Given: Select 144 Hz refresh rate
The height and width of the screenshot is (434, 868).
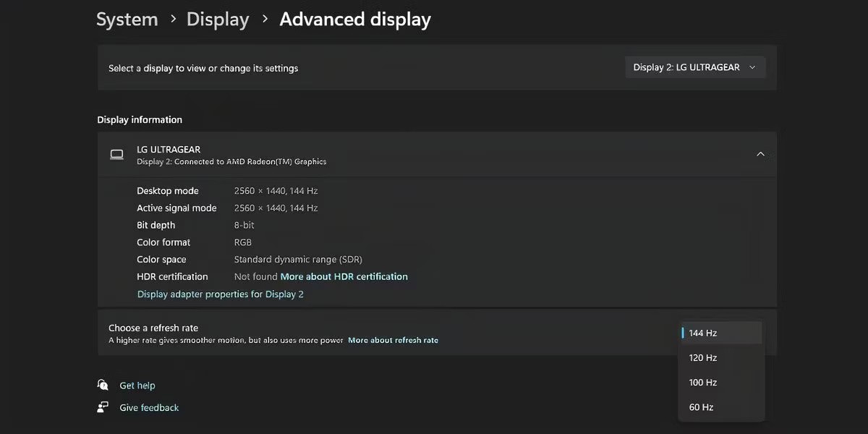Looking at the screenshot, I should pos(721,333).
